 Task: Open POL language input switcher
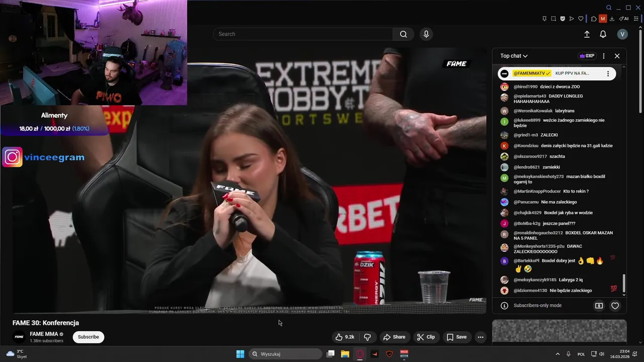tap(581, 354)
